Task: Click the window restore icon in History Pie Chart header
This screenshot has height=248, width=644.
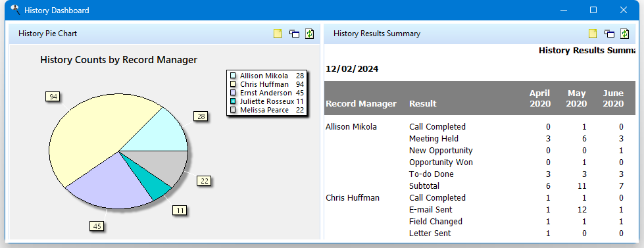Action: (x=294, y=34)
